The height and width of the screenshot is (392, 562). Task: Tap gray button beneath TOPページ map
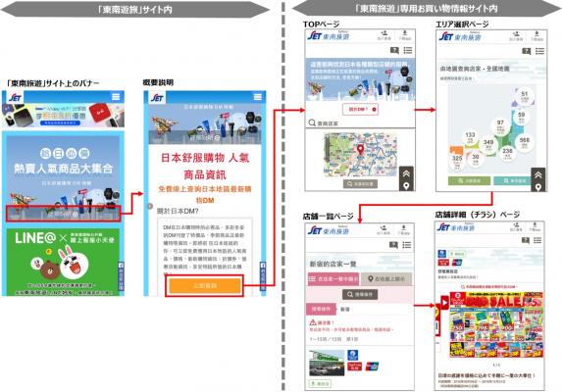click(x=360, y=184)
